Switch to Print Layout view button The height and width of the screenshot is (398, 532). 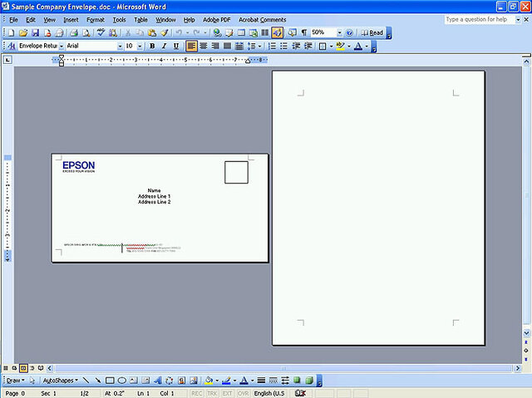[x=23, y=368]
